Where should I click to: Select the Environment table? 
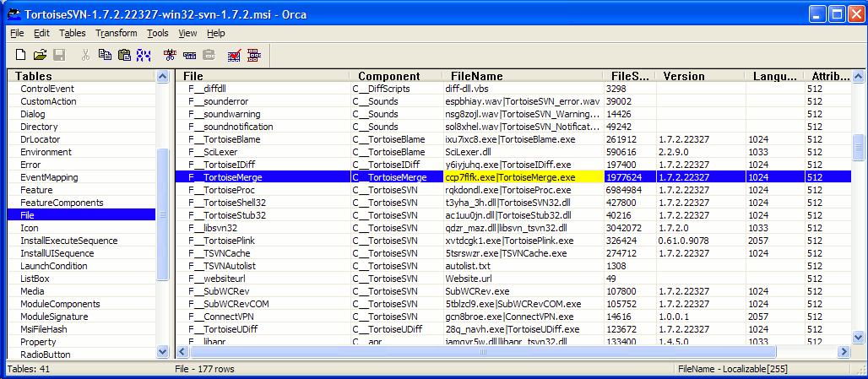tap(81, 152)
